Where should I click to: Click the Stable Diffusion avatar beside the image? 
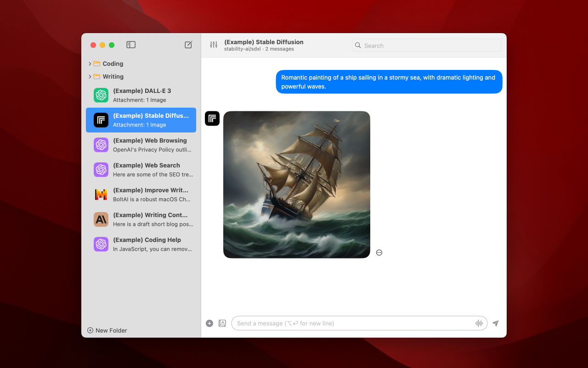click(x=212, y=118)
